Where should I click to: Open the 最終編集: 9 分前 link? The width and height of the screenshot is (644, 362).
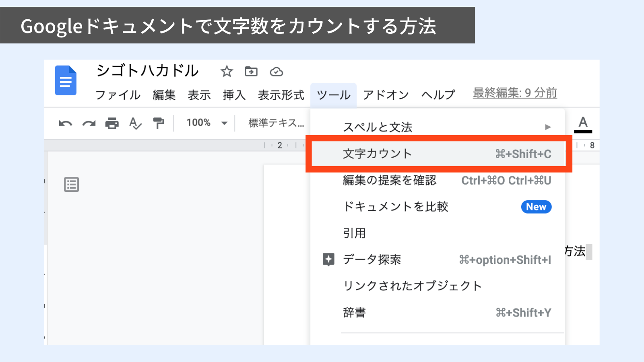515,93
